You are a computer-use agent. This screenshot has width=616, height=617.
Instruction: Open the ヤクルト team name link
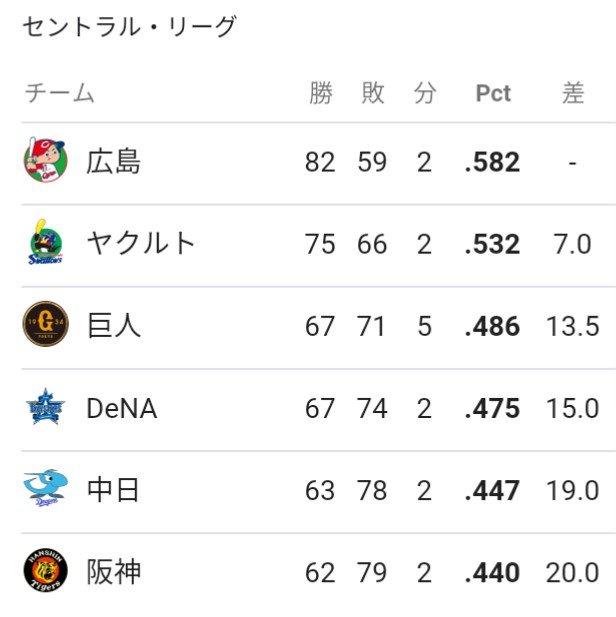click(x=141, y=243)
